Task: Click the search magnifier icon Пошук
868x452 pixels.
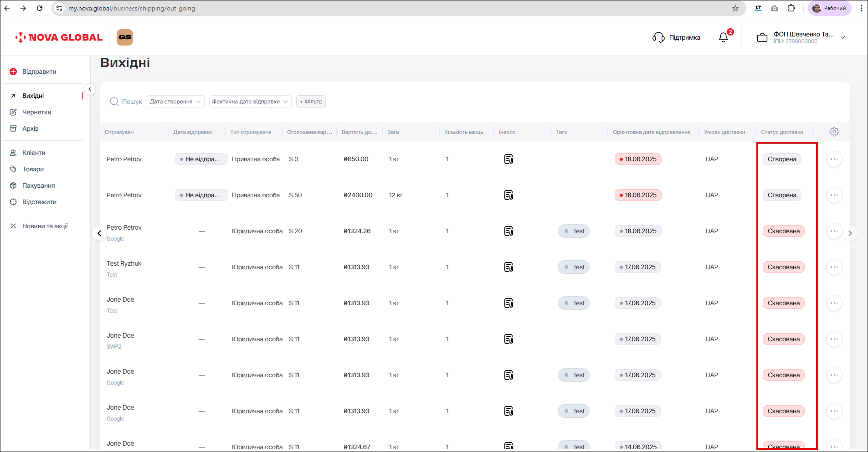Action: 114,102
